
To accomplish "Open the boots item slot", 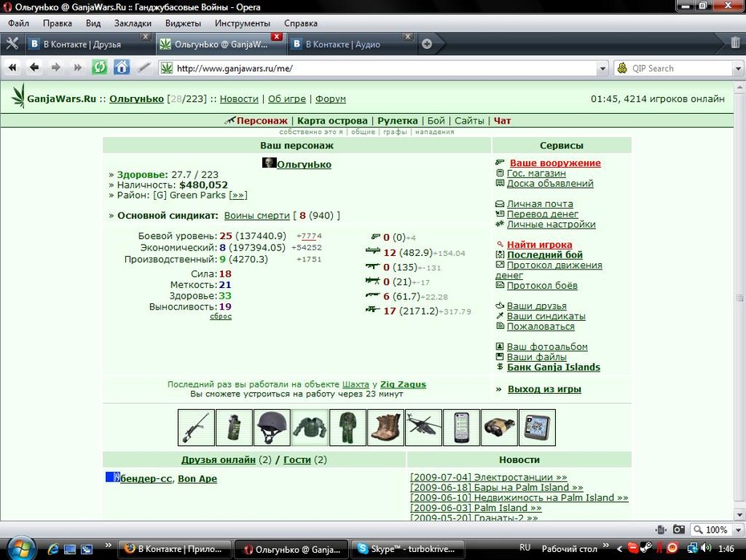I will [x=386, y=428].
